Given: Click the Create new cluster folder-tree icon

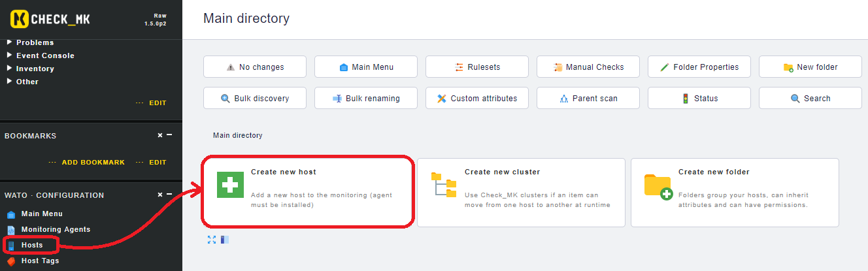Looking at the screenshot, I should [444, 185].
